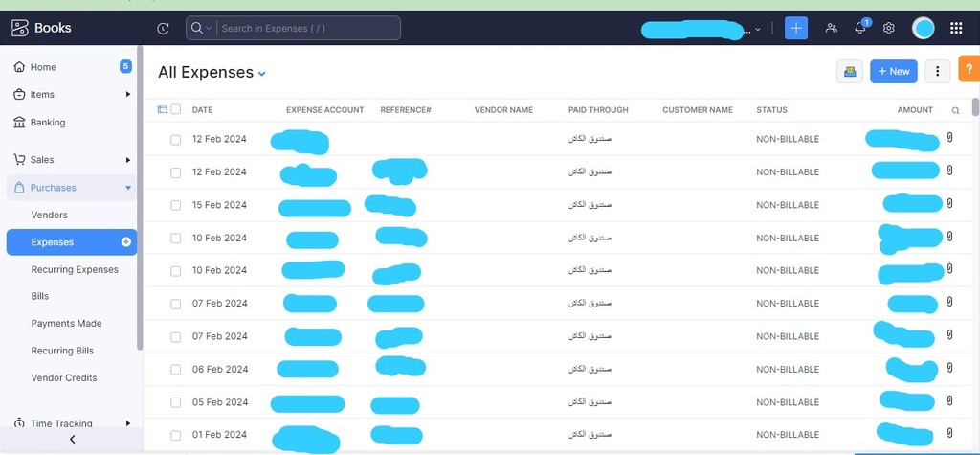The image size is (980, 455).
Task: Open recent activity history icon
Action: tap(163, 28)
